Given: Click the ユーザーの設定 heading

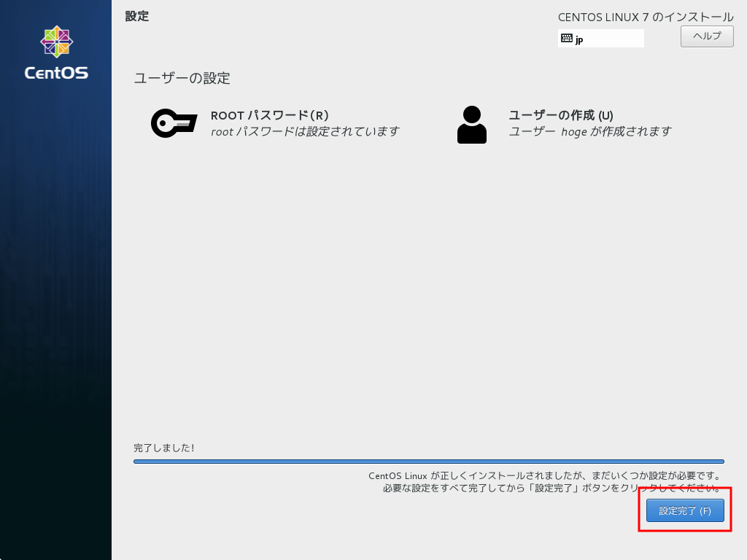Looking at the screenshot, I should (x=182, y=78).
